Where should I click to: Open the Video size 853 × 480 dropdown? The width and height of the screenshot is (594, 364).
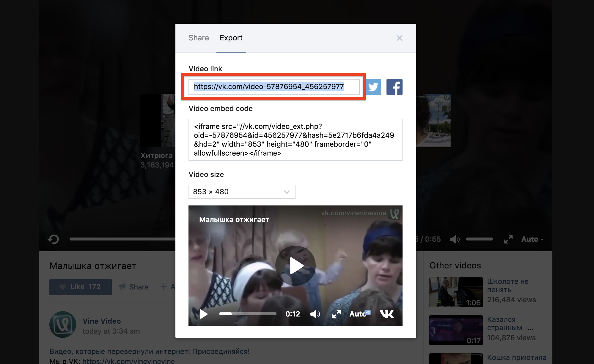(x=242, y=192)
